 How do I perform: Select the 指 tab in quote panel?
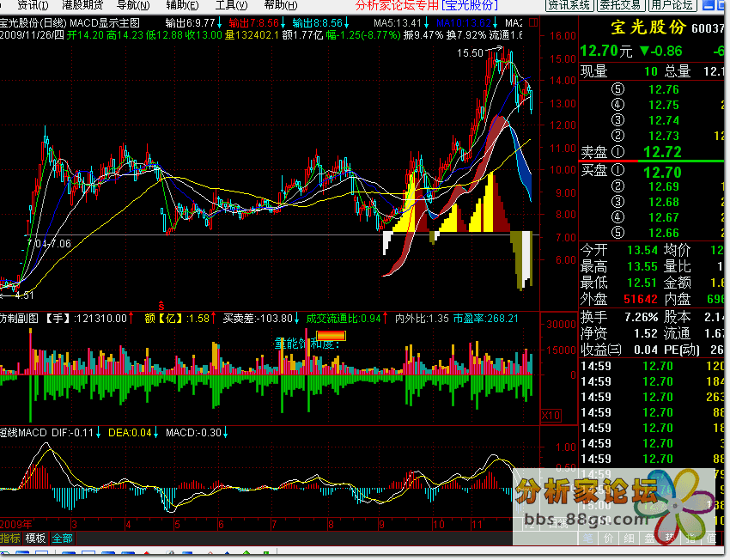point(690,539)
